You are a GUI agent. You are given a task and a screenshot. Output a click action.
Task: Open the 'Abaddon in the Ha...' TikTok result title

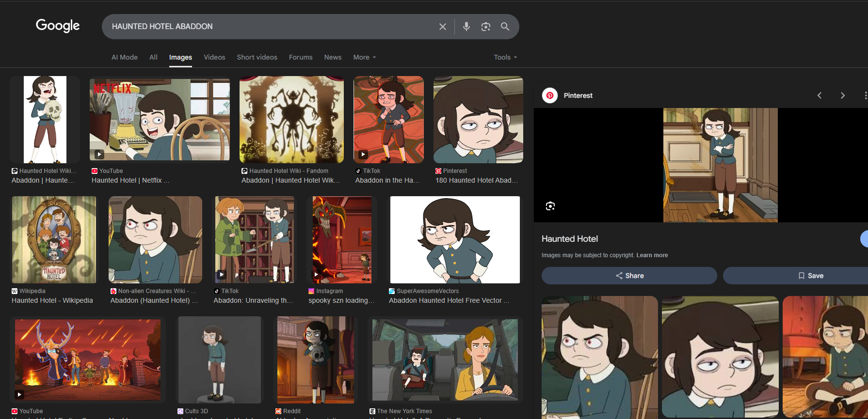click(x=387, y=180)
